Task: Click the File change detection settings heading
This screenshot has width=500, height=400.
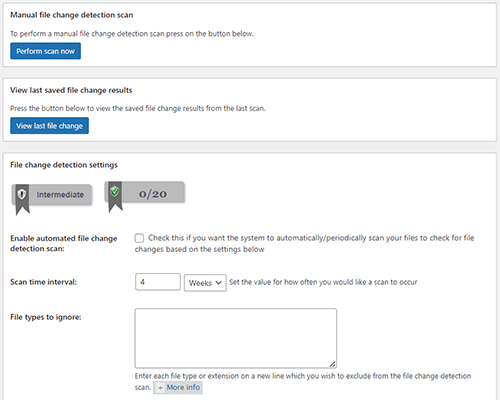Action: tap(64, 165)
